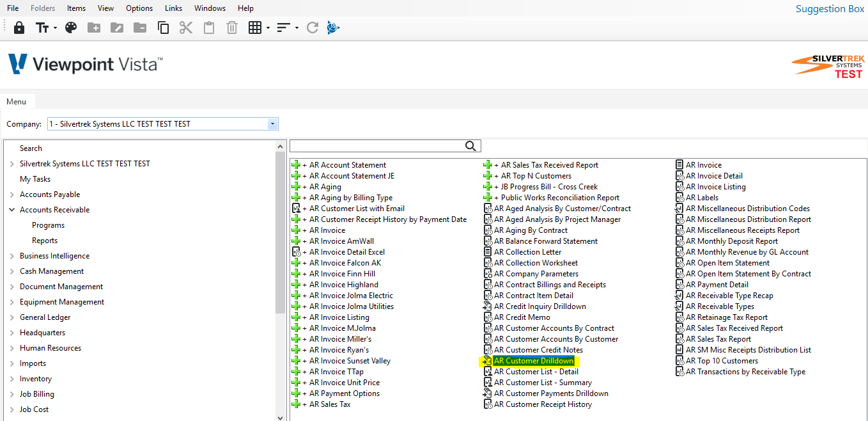Expand the General Ledger folder
Image resolution: width=868 pixels, height=421 pixels.
tap(12, 317)
